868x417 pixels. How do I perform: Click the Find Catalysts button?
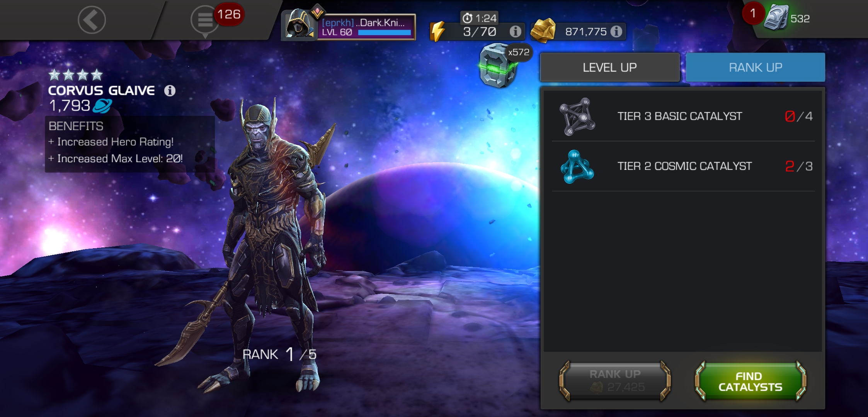click(x=750, y=381)
